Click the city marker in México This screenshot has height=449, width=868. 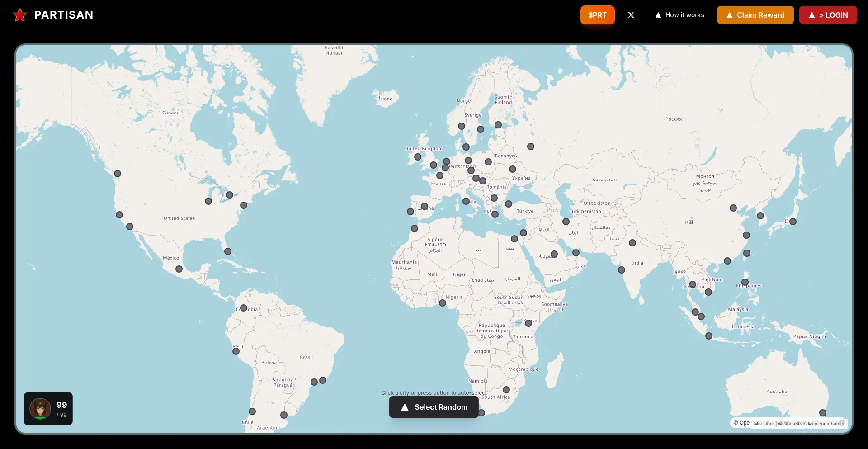(179, 269)
